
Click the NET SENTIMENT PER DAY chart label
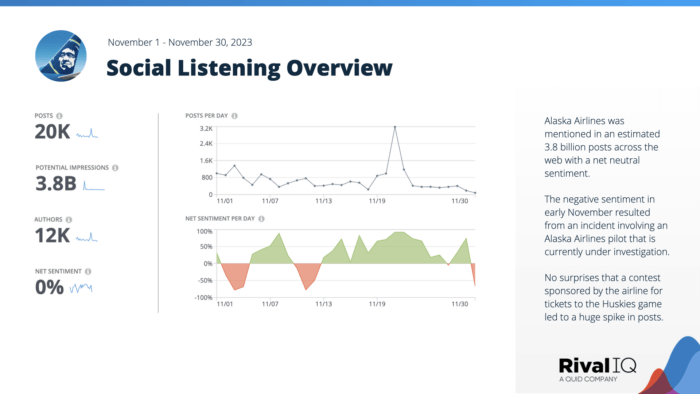click(x=220, y=219)
